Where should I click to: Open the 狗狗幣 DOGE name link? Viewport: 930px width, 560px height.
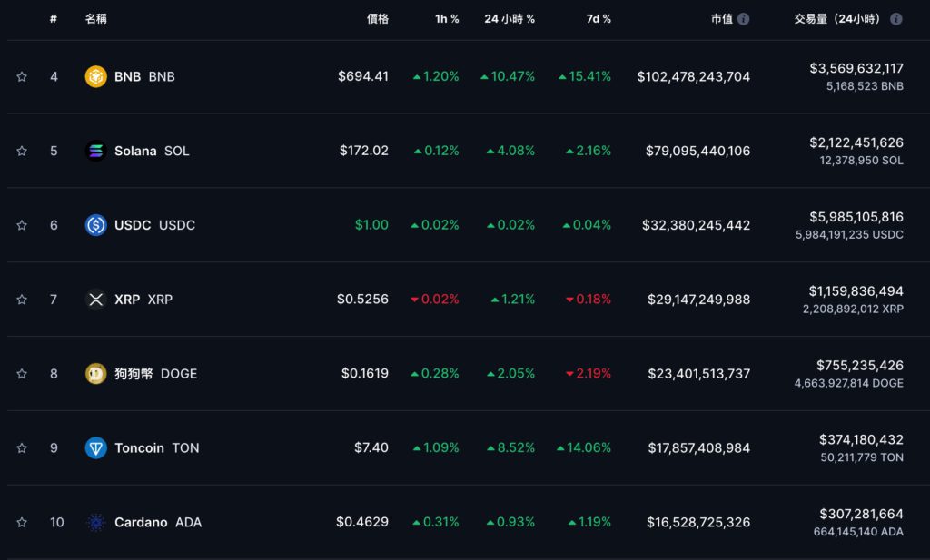[x=154, y=373]
